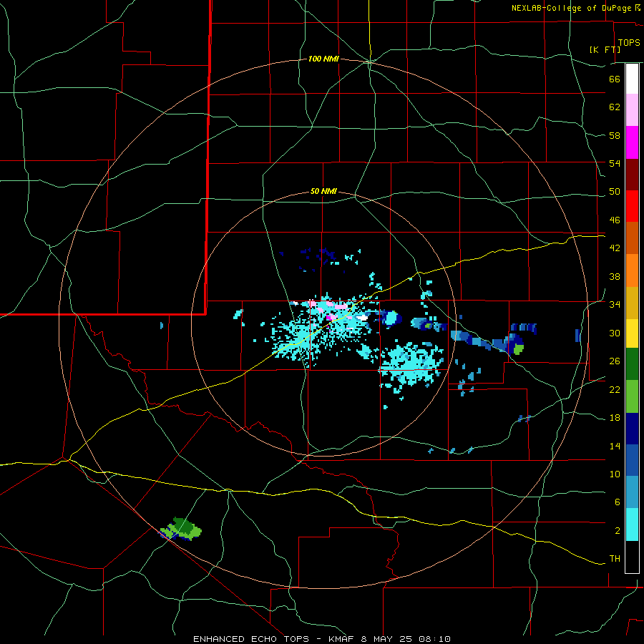Image resolution: width=644 pixels, height=644 pixels.
Task: Click the 18 scale value
Action: click(x=615, y=418)
